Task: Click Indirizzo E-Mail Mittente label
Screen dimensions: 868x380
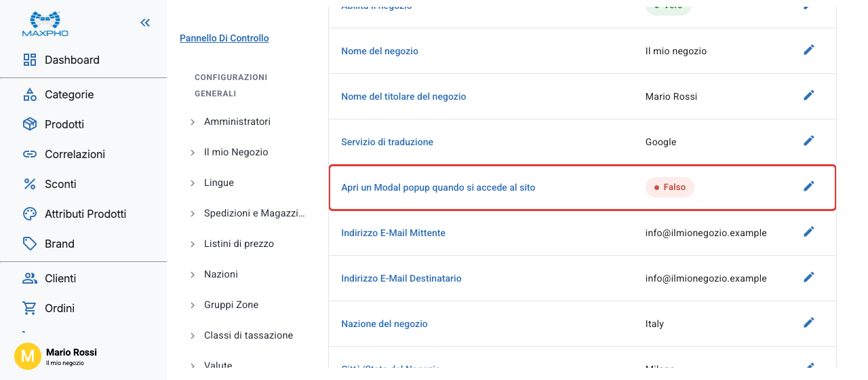Action: (393, 233)
